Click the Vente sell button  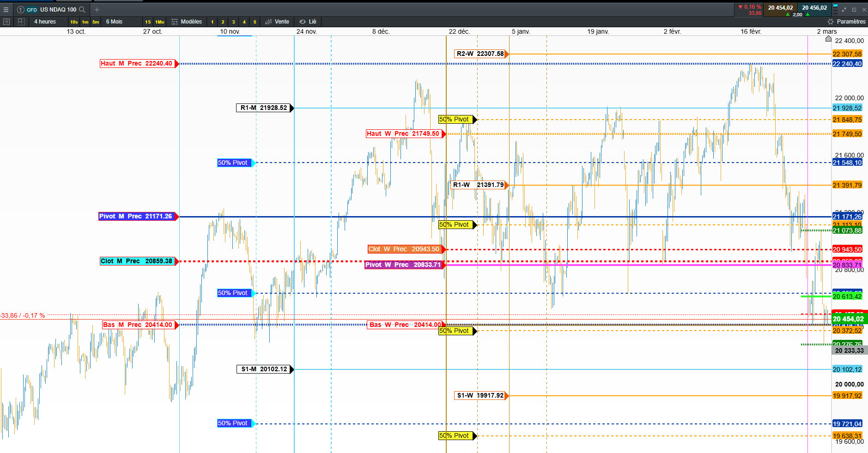277,22
